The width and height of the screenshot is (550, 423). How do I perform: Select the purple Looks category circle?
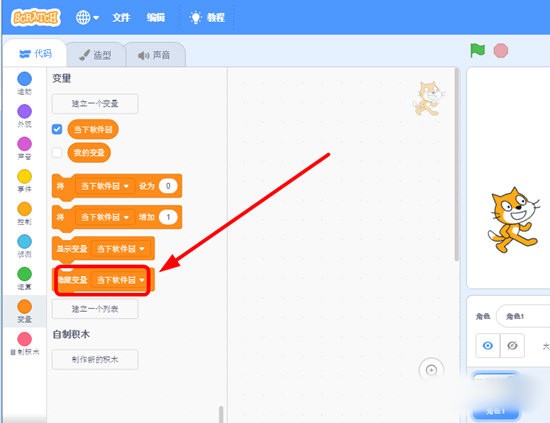tap(25, 111)
